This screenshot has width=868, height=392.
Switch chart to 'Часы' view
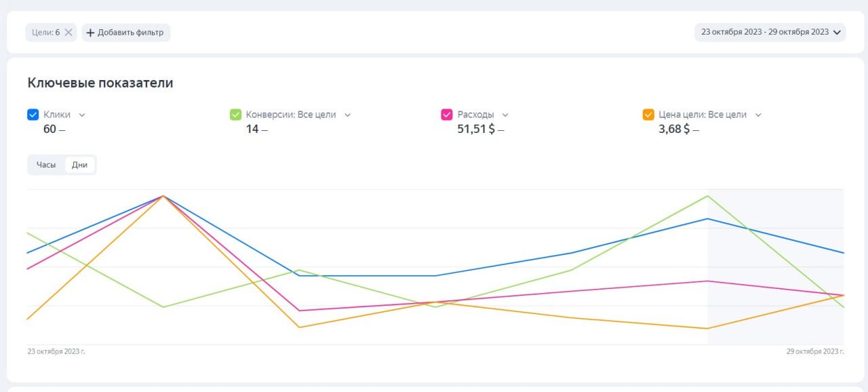[x=46, y=165]
